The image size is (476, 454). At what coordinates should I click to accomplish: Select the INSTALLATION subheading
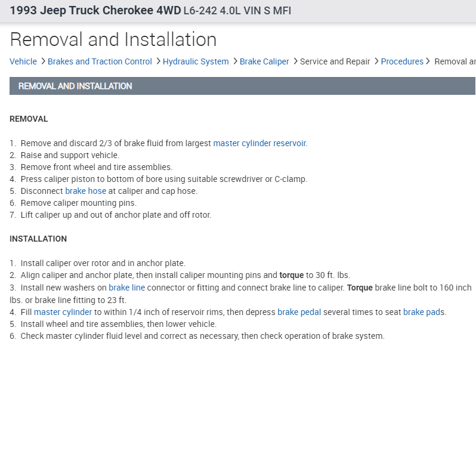tap(38, 239)
